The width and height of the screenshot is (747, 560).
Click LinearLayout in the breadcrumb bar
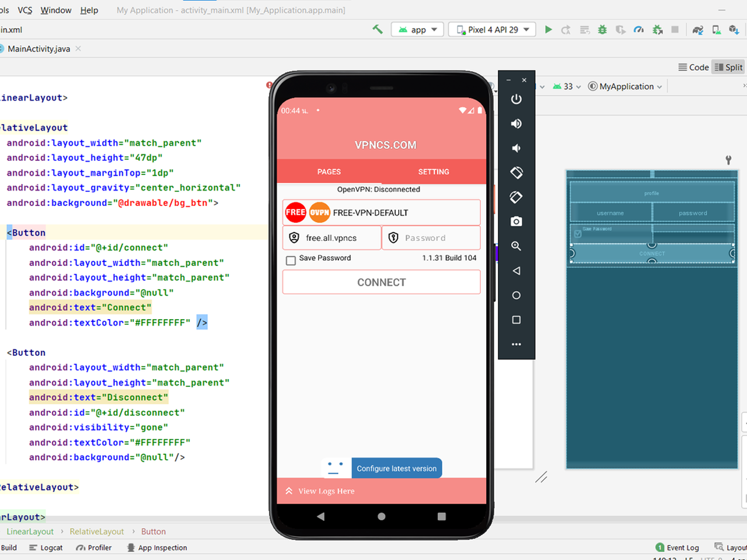[30, 531]
